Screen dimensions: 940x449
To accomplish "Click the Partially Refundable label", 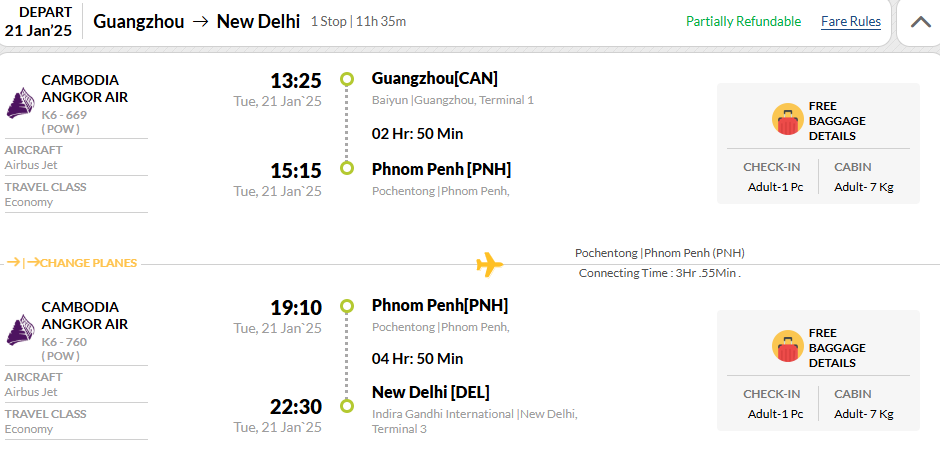I will [x=743, y=22].
